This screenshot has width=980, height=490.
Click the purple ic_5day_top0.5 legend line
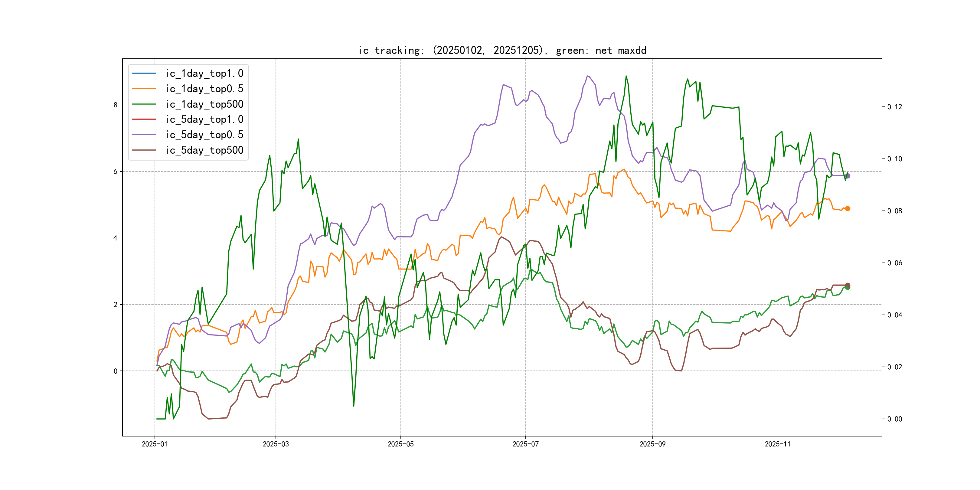point(144,135)
